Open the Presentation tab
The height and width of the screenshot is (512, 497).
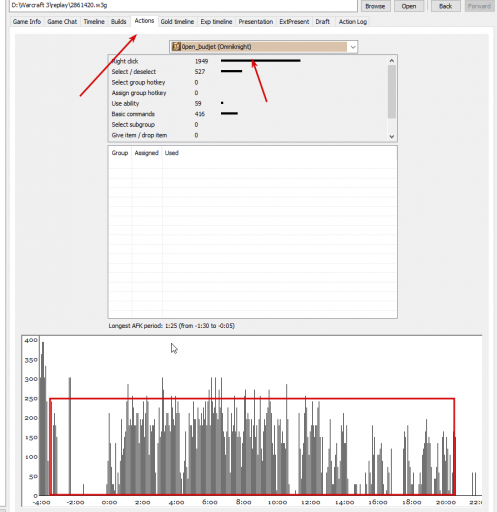[256, 22]
